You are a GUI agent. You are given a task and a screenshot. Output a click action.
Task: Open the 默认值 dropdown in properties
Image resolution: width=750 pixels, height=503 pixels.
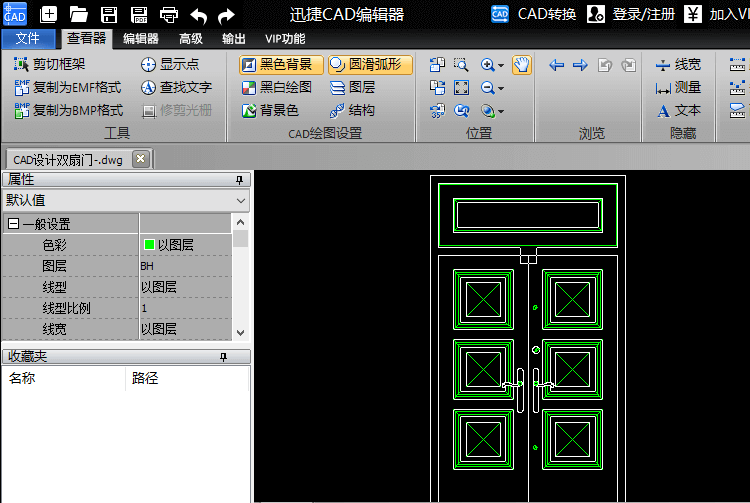pyautogui.click(x=126, y=200)
